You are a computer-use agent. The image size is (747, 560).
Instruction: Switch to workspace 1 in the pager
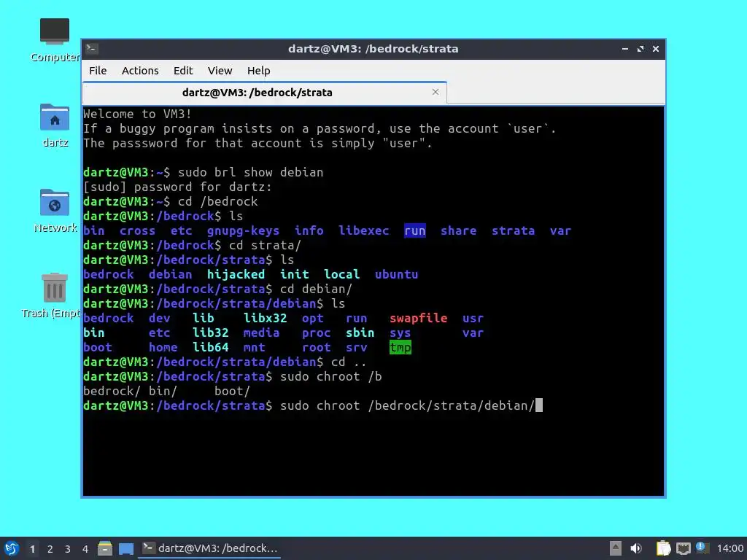(32, 549)
